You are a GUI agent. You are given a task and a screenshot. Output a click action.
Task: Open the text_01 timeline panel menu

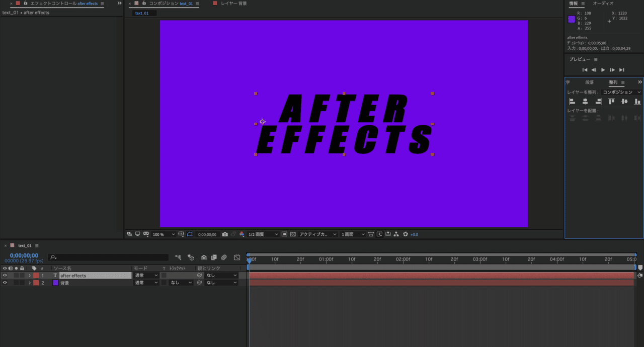[x=37, y=245]
